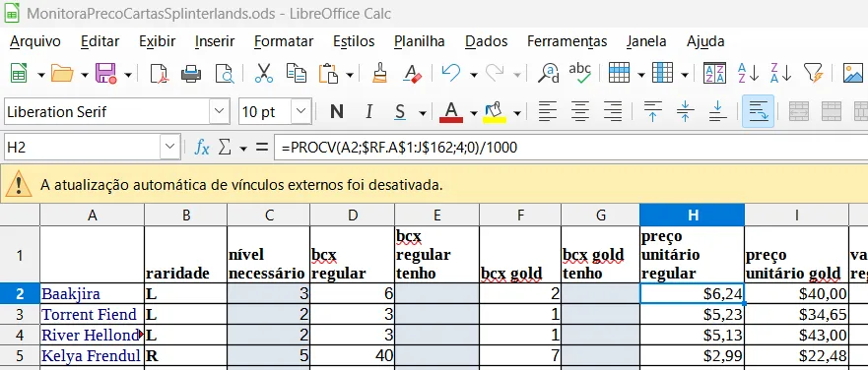
Task: Open the Function Wizard fx icon
Action: point(202,148)
